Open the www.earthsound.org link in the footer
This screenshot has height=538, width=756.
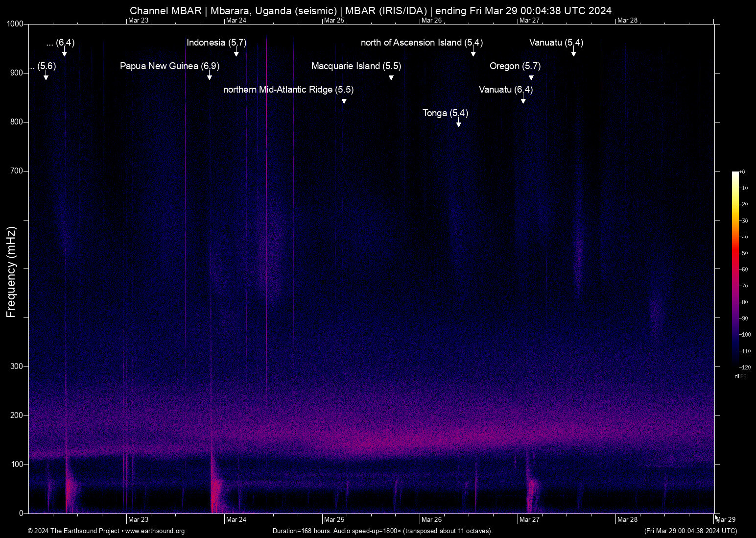155,531
